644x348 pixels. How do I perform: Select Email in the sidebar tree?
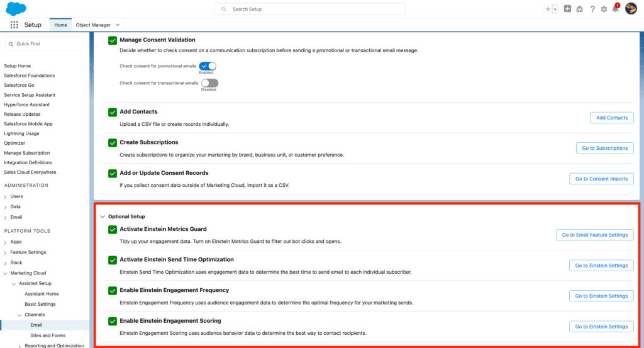point(36,325)
